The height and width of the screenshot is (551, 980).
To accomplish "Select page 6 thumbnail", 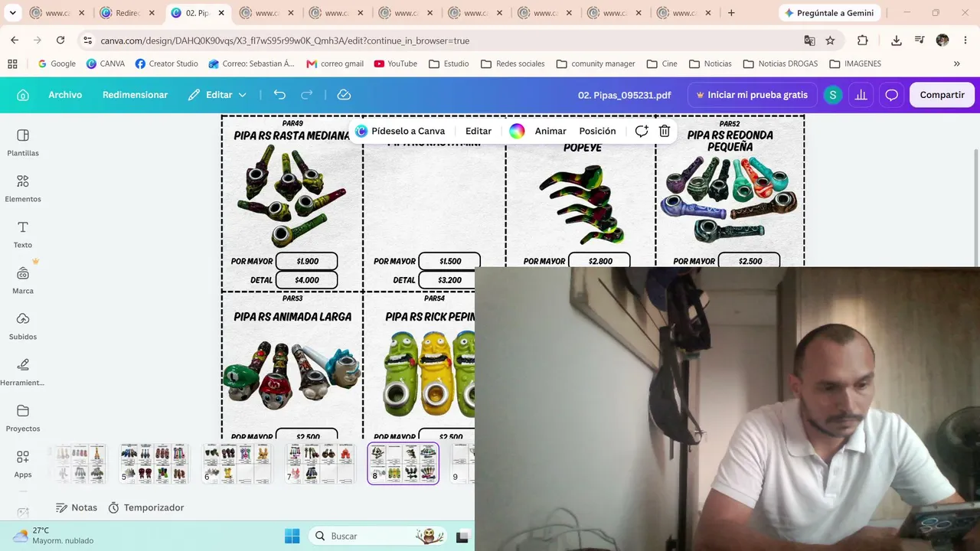I will click(237, 464).
